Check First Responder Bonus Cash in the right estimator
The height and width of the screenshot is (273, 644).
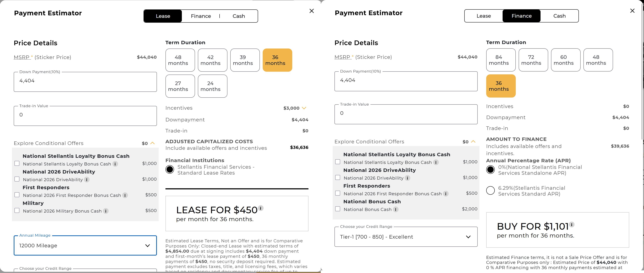click(x=338, y=193)
